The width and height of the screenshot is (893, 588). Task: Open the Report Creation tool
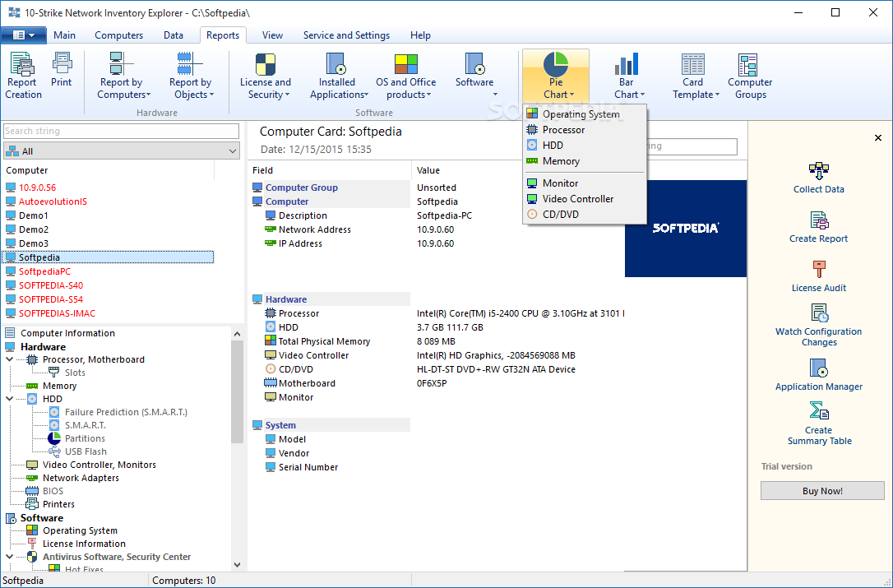click(23, 76)
